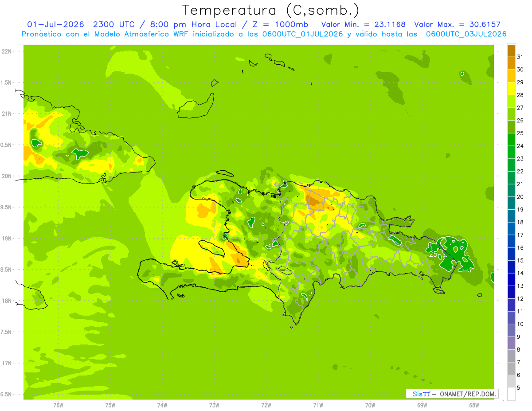Click the color bar segment between 28 and 29
532x411 pixels.
511,88
